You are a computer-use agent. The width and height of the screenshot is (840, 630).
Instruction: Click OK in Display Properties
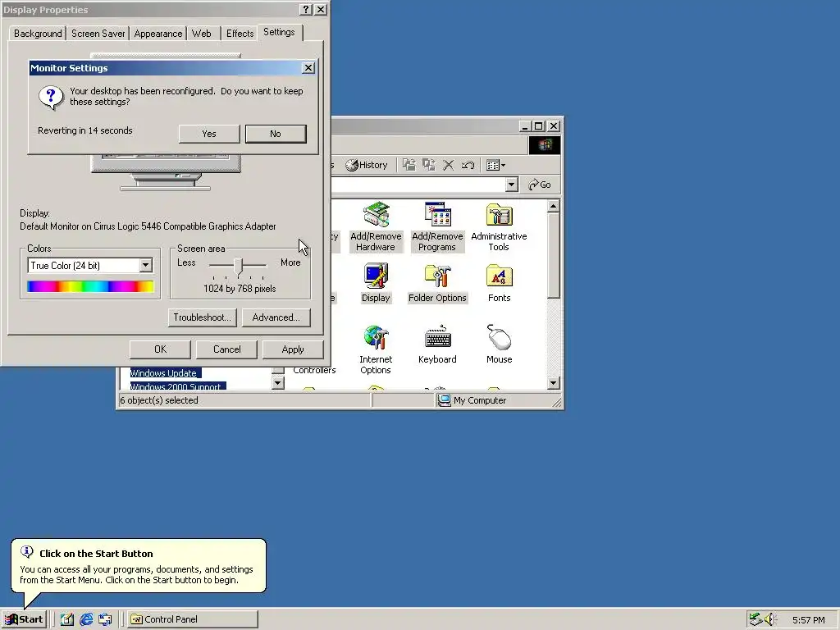point(160,349)
